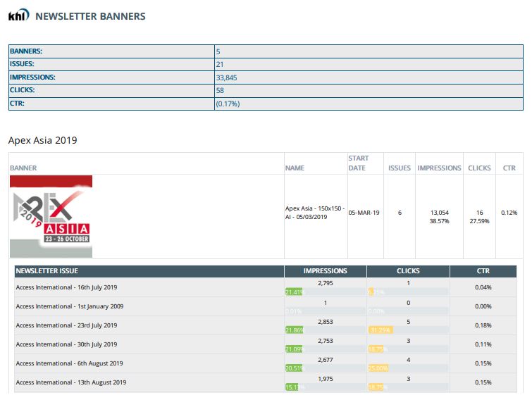Click the dark IMPRESSIONS header in issue table
Viewport: 532px width, 400px height.
pos(325,271)
